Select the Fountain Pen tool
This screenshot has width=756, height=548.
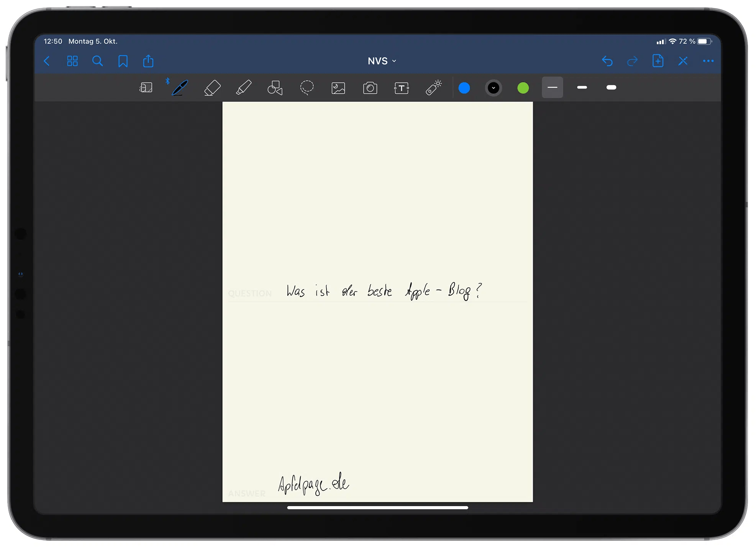179,88
